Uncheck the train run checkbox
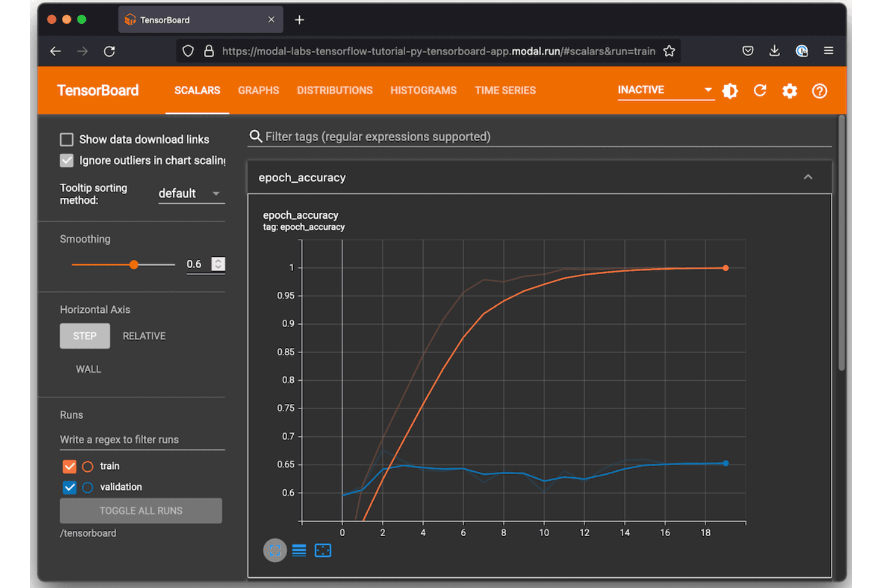 pyautogui.click(x=70, y=466)
